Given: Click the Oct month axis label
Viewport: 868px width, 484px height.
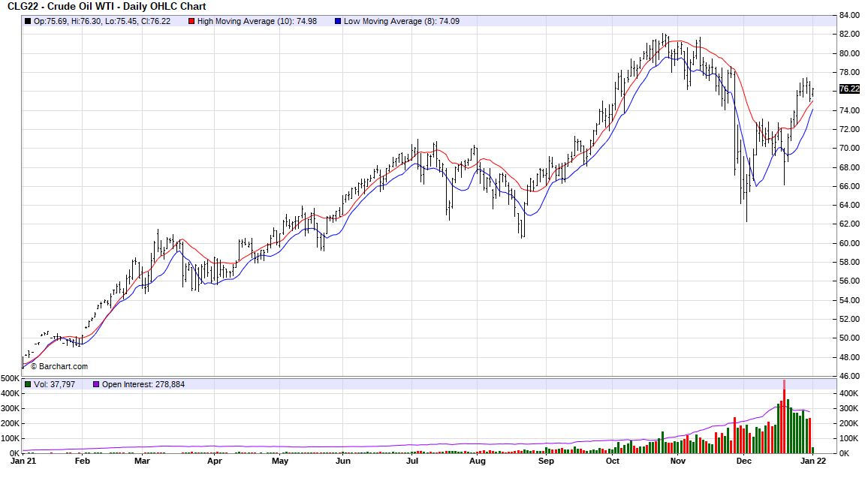Looking at the screenshot, I should [x=613, y=461].
